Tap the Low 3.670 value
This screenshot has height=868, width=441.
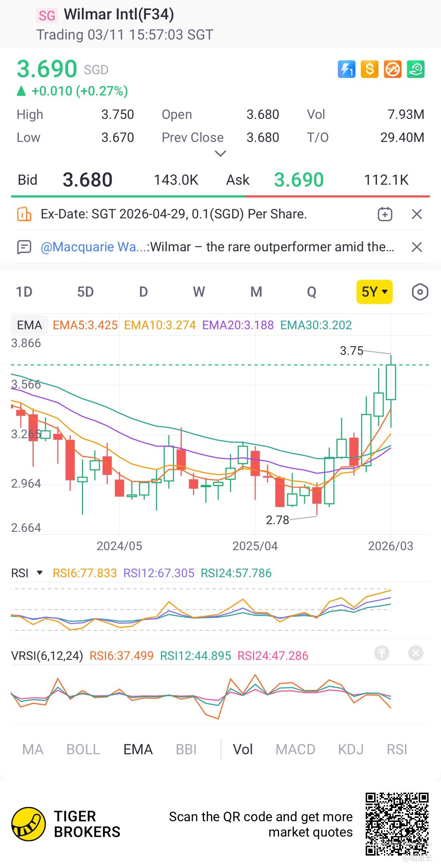pos(117,138)
